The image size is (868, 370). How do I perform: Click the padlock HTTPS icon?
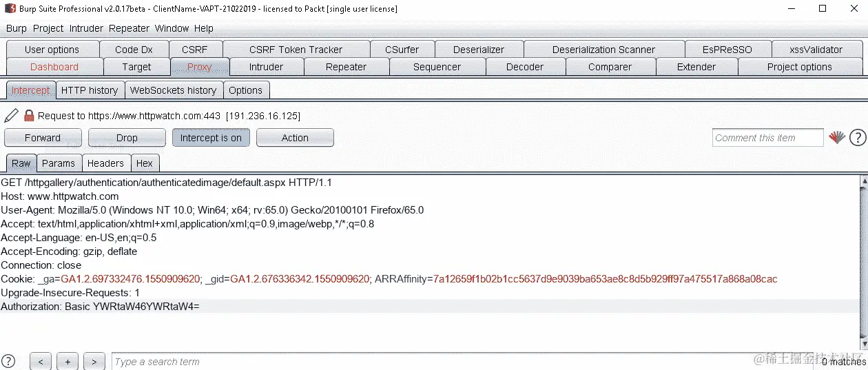coord(29,116)
